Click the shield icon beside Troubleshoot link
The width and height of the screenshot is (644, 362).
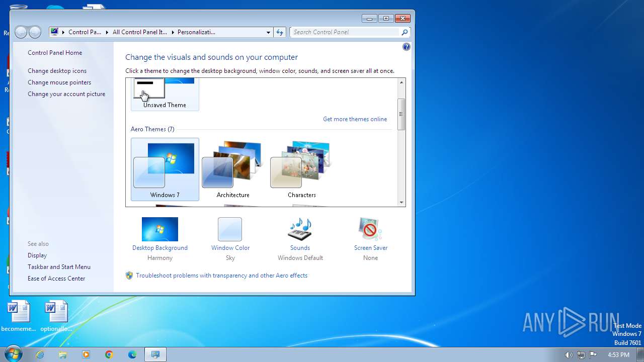129,276
